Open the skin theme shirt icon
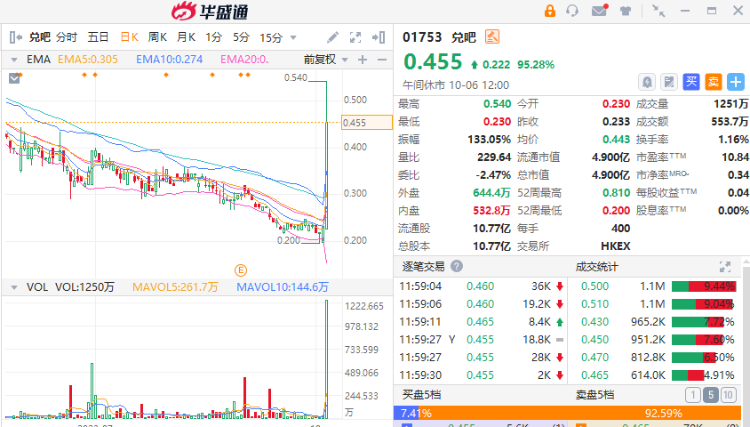The image size is (750, 427). 625,11
